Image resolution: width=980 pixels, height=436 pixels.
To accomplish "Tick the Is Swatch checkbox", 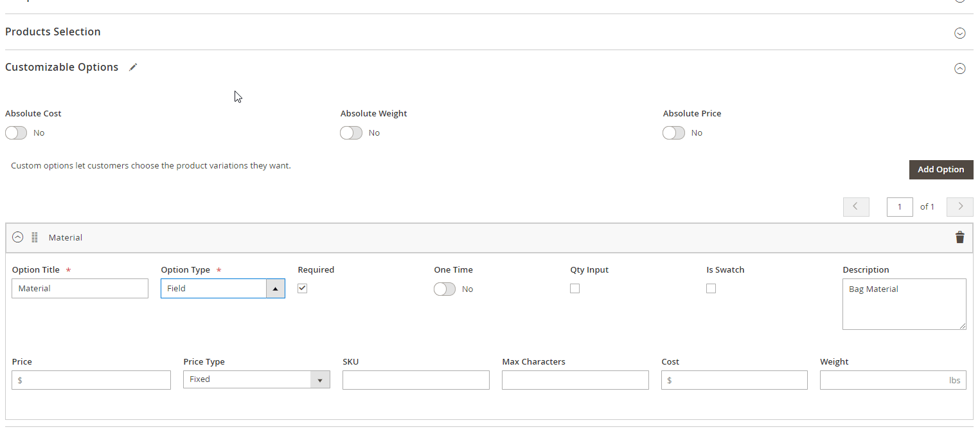I will [711, 288].
